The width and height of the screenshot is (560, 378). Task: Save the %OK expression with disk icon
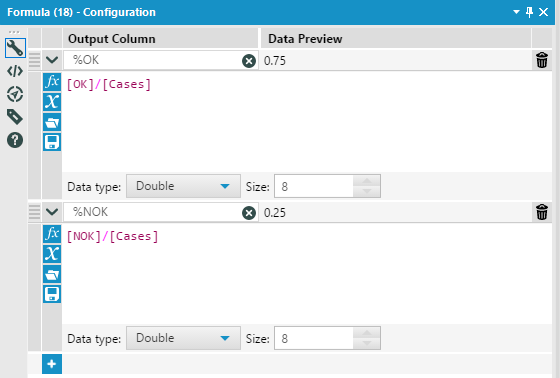[52, 142]
